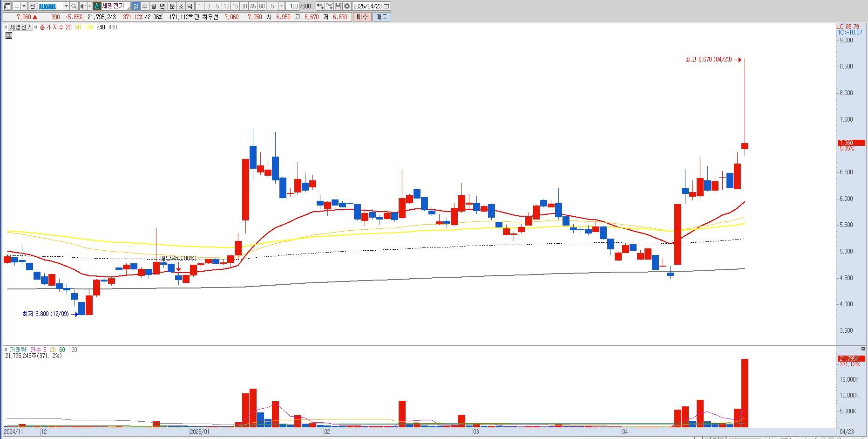
Task: Expand the stock code history dropdown
Action: [66, 6]
